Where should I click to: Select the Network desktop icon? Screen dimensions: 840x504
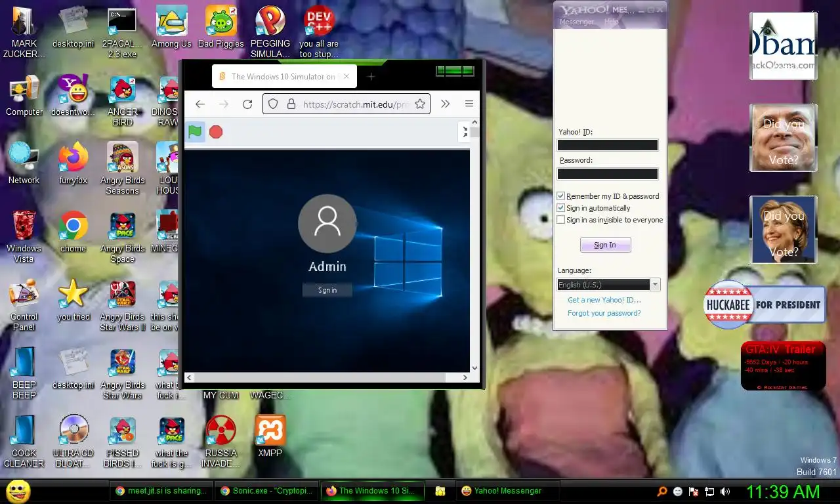[x=24, y=164]
